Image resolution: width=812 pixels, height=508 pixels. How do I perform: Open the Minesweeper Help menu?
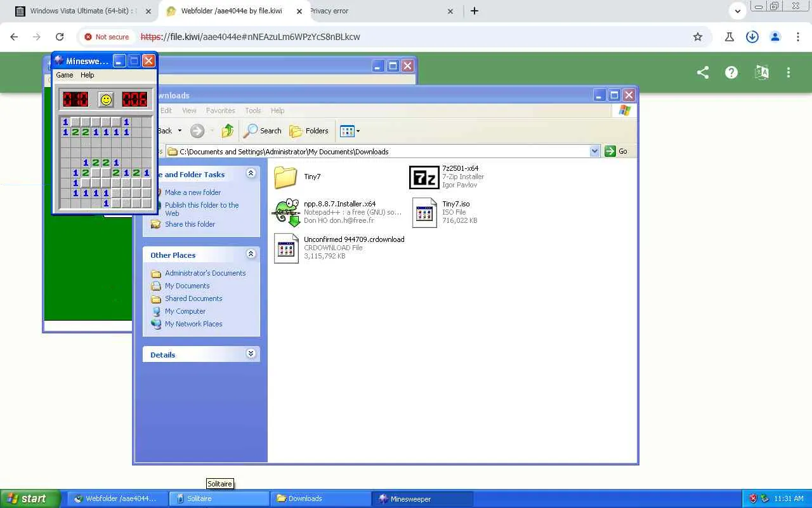click(x=87, y=75)
